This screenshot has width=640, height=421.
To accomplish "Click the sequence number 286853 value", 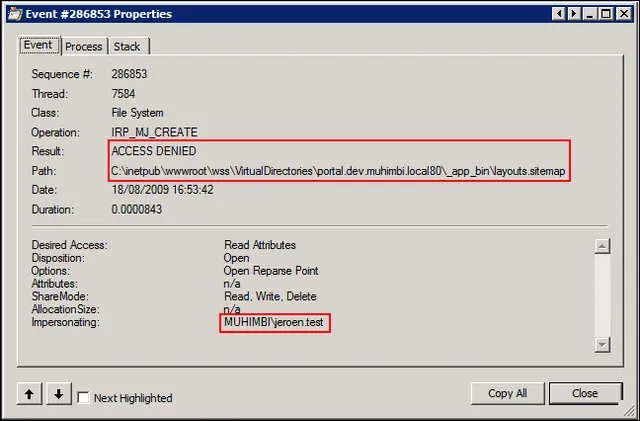I will coord(129,74).
